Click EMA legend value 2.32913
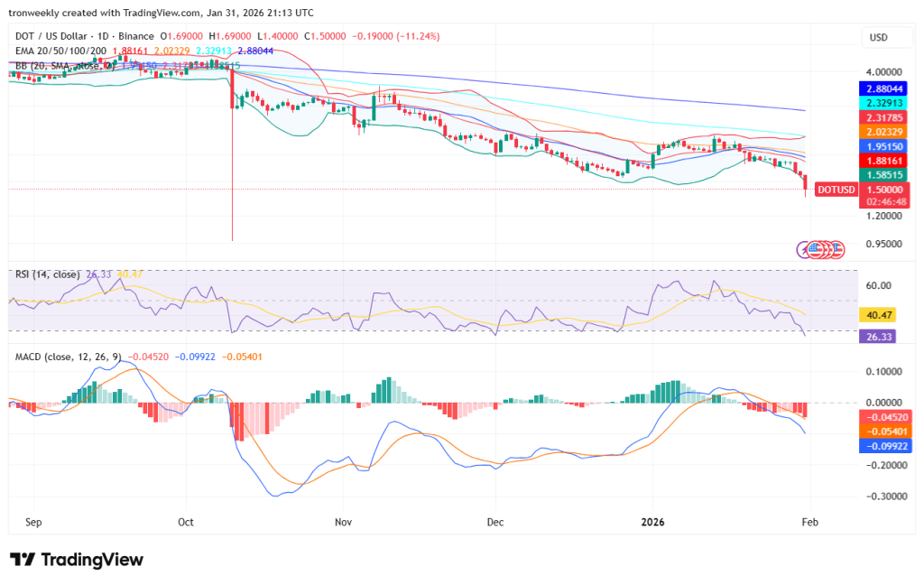This screenshot has width=924, height=585. (x=214, y=51)
